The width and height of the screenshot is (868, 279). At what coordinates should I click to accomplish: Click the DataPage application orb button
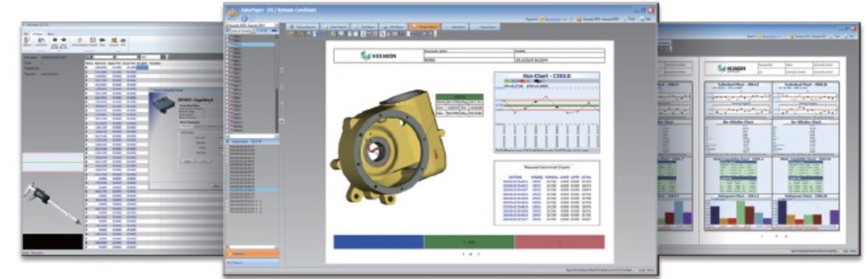click(231, 11)
